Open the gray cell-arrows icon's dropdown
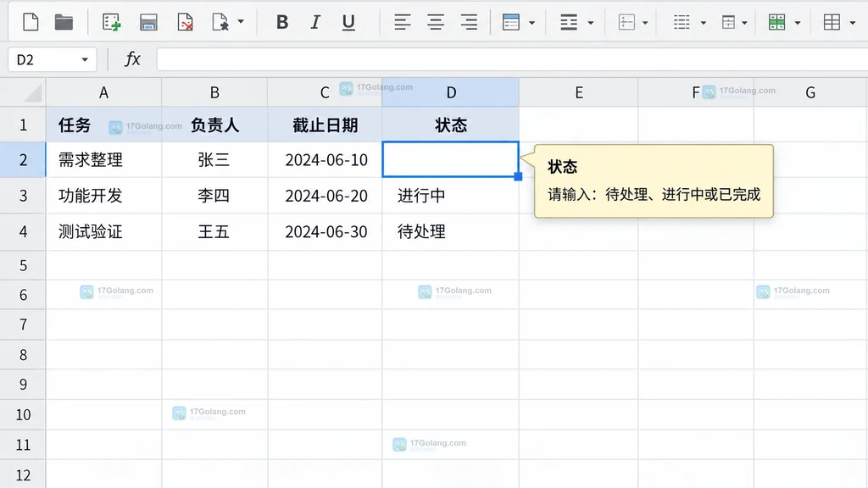This screenshot has width=868, height=488. pos(645,23)
